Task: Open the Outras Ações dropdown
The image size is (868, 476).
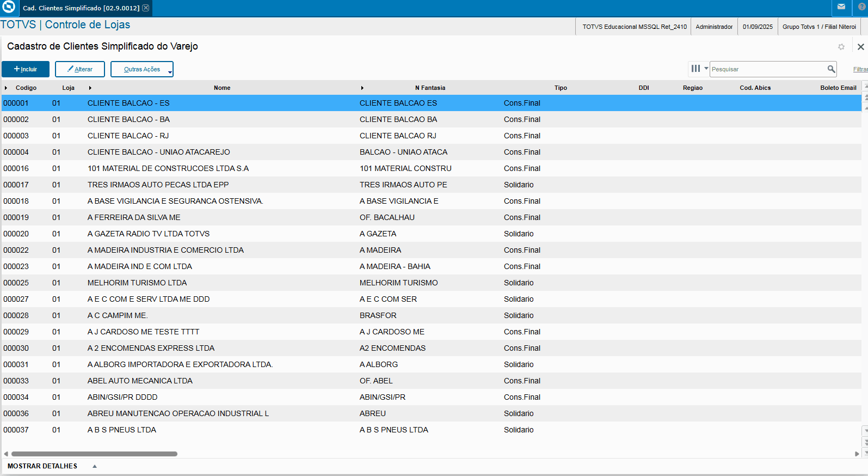Action: 142,69
